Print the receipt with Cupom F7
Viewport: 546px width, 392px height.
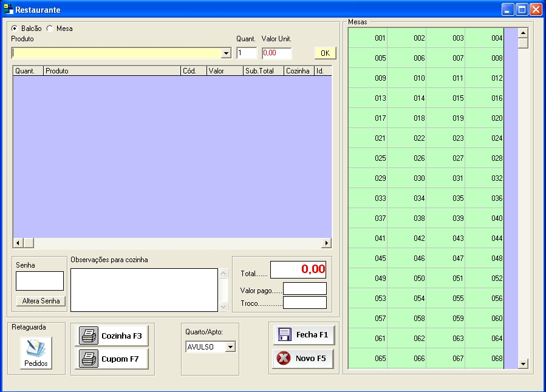(x=111, y=359)
